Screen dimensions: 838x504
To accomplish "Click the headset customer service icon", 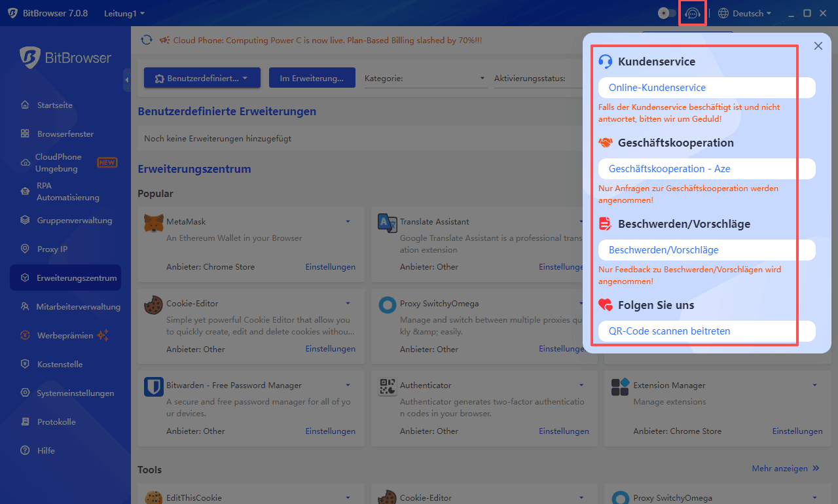I will (x=693, y=12).
